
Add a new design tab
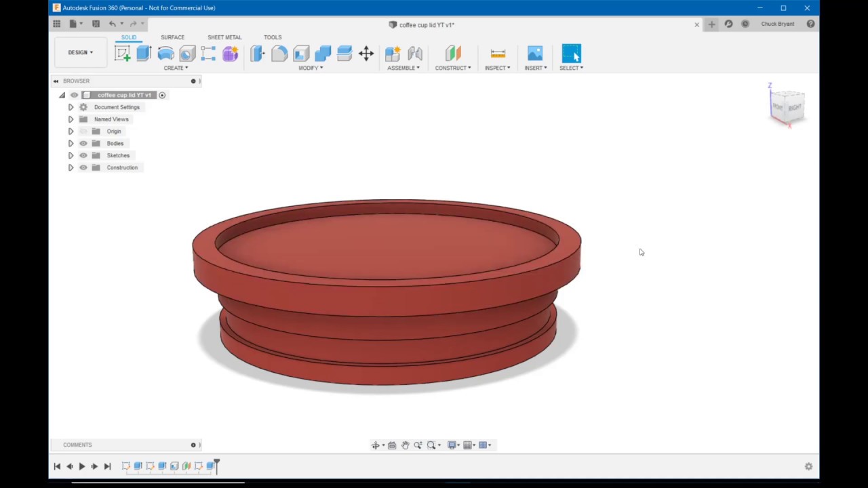pos(711,24)
